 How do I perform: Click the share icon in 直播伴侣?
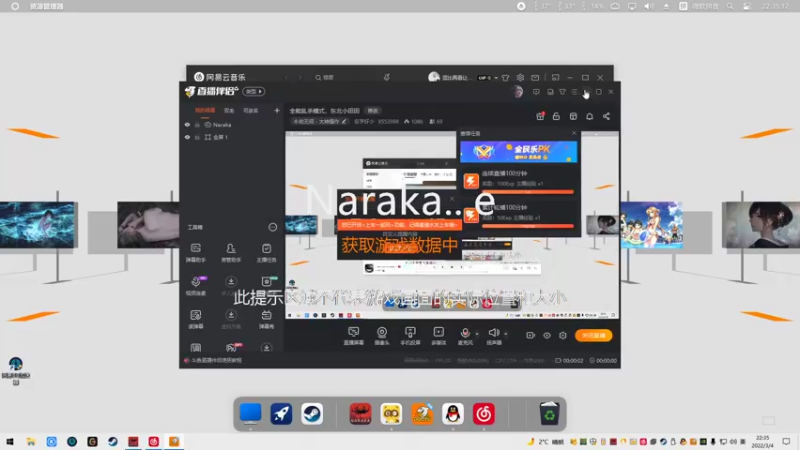pyautogui.click(x=606, y=116)
